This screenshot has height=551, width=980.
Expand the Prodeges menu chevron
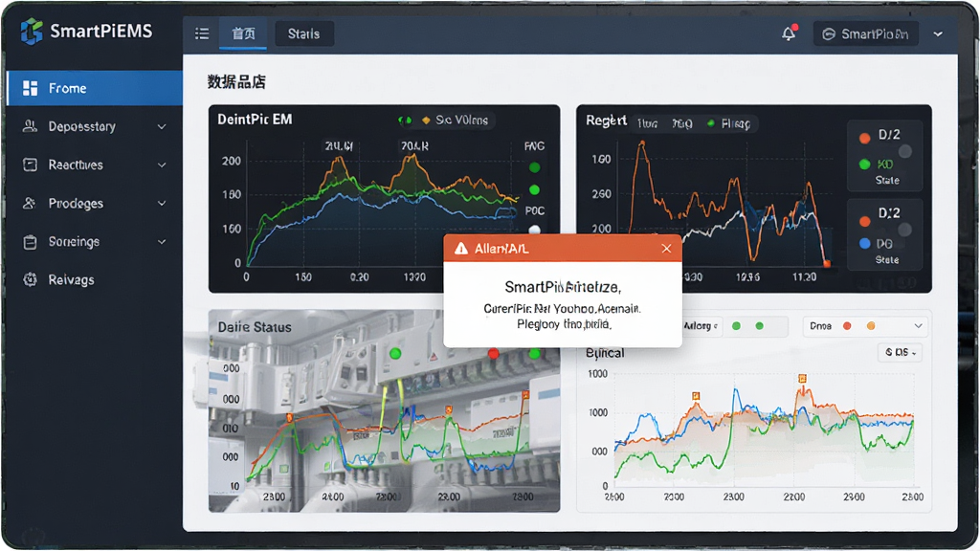[x=162, y=204]
